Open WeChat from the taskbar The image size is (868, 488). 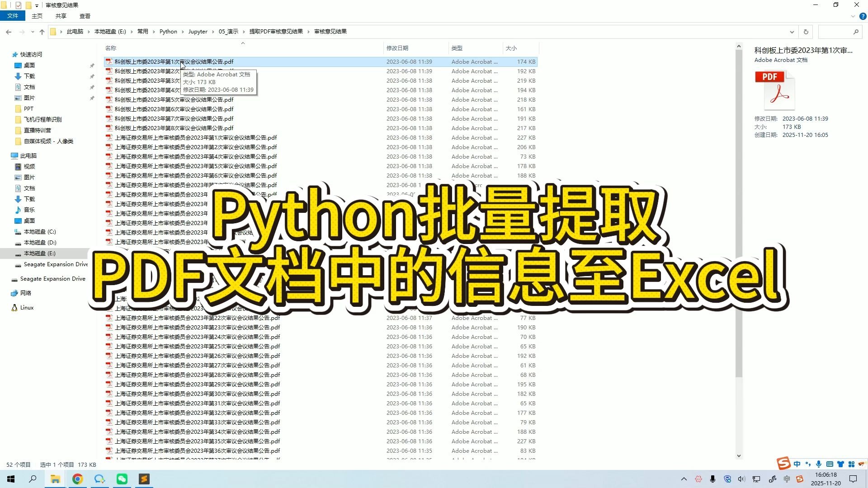[122, 479]
